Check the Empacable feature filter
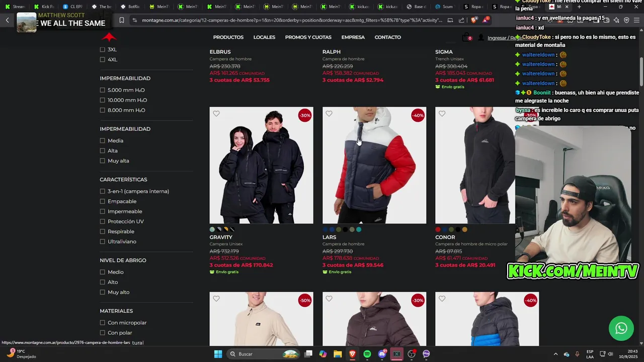This screenshot has height=362, width=644. coord(103,201)
